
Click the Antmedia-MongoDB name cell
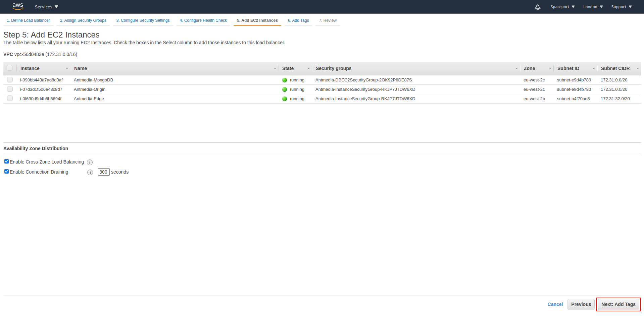[x=93, y=80]
